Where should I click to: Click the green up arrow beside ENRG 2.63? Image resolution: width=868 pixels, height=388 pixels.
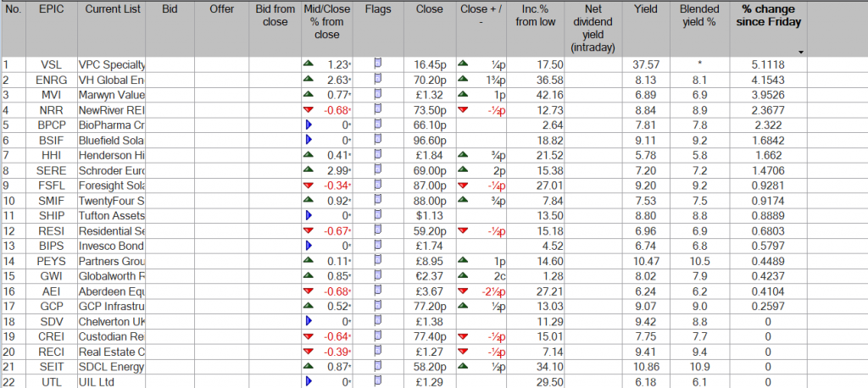[x=309, y=79]
